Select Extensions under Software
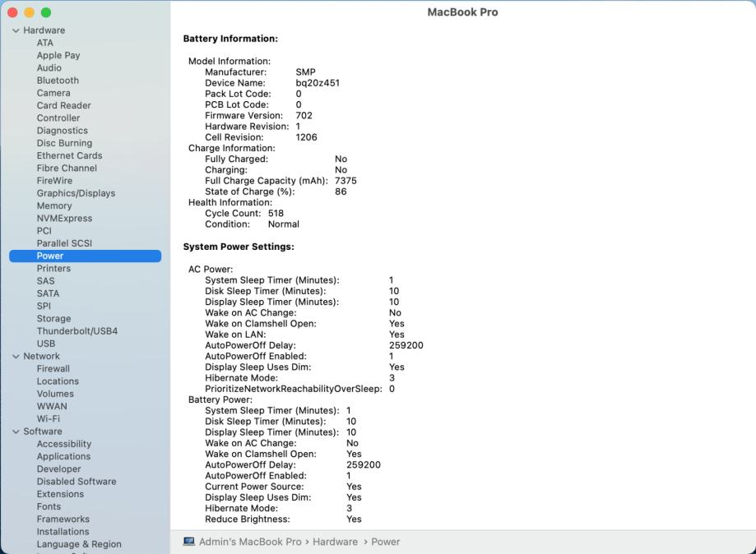This screenshot has width=756, height=554. [60, 494]
